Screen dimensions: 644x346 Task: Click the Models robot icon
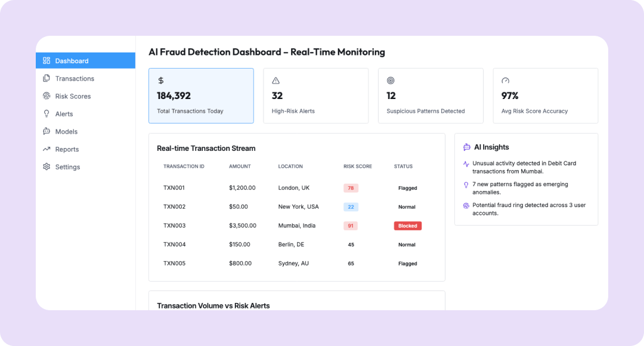[x=47, y=132]
